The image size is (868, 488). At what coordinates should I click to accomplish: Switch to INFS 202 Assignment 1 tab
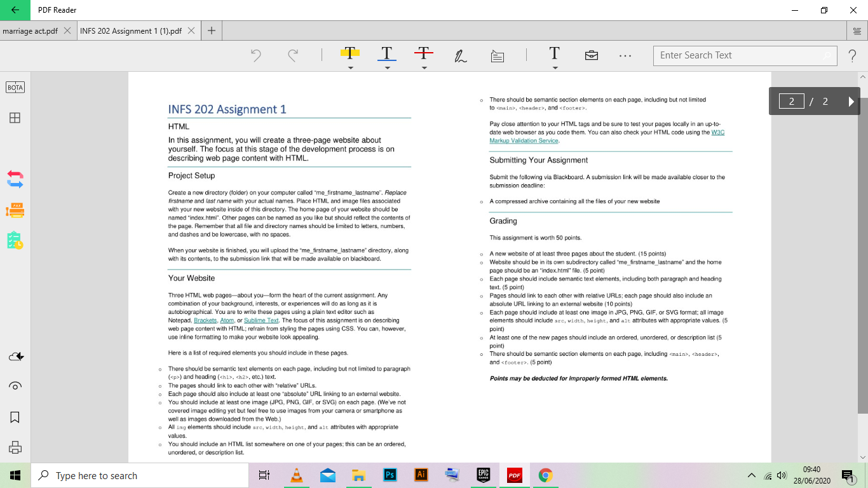click(131, 30)
